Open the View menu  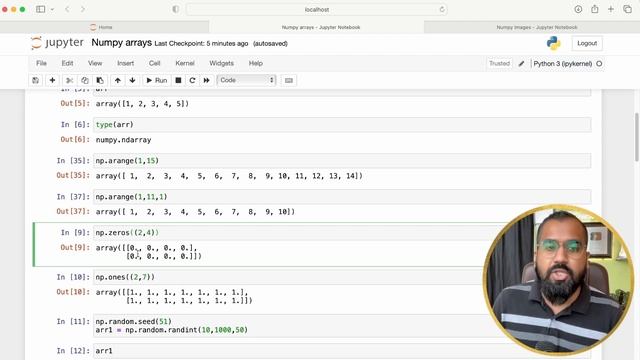95,63
